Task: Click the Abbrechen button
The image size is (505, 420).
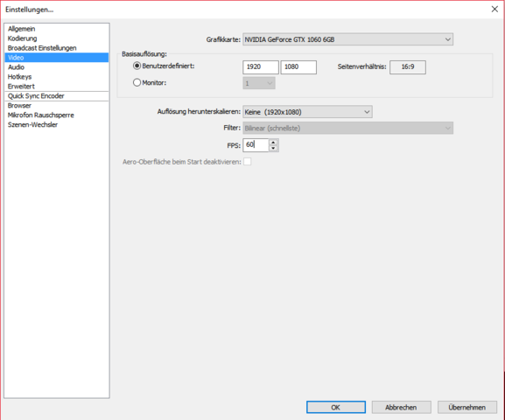Action: point(402,407)
